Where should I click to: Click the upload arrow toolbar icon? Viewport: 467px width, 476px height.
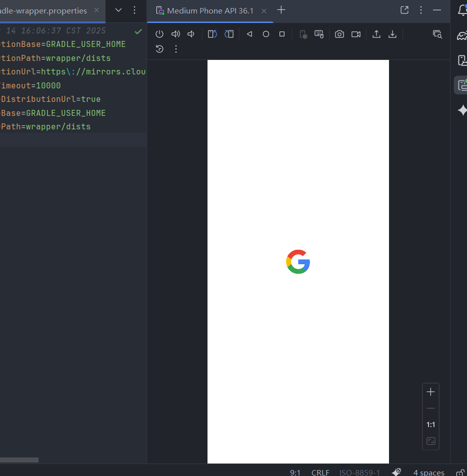(376, 34)
